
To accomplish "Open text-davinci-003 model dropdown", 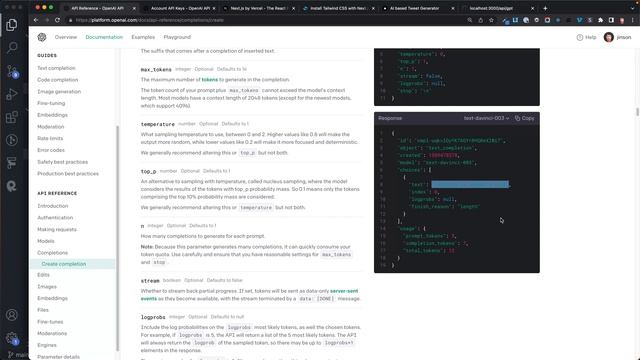I will coord(486,118).
